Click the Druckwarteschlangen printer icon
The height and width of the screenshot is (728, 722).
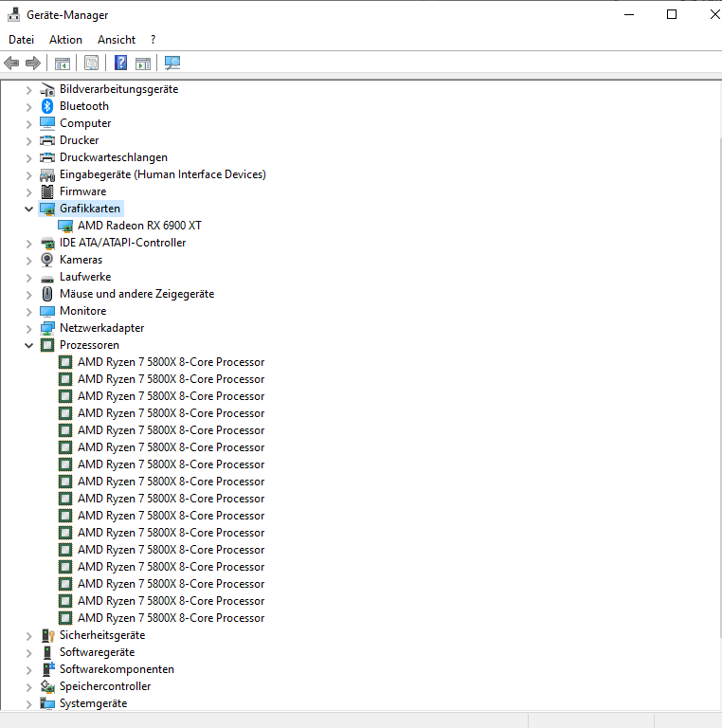point(46,157)
